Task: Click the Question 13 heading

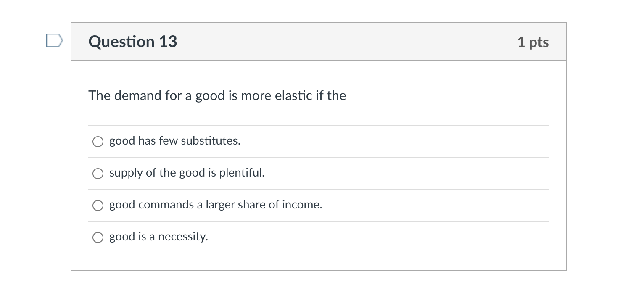Action: coord(132,41)
